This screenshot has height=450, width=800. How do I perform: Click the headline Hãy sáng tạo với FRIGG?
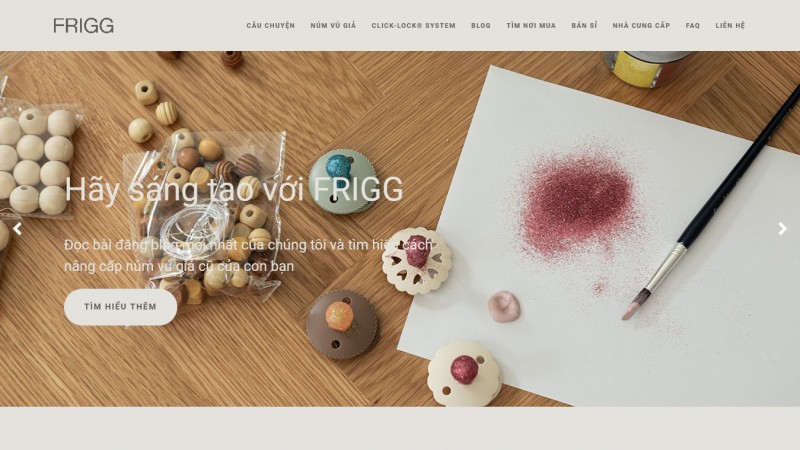pyautogui.click(x=234, y=190)
